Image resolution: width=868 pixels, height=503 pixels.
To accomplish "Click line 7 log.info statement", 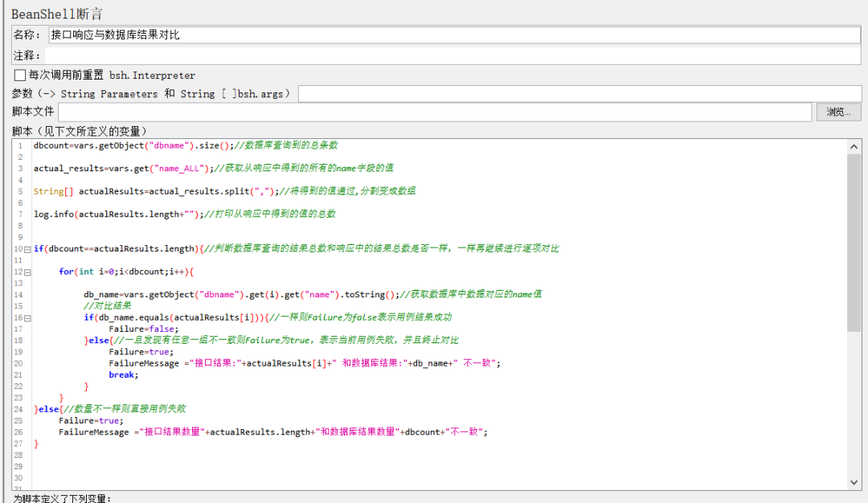I will coord(184,215).
